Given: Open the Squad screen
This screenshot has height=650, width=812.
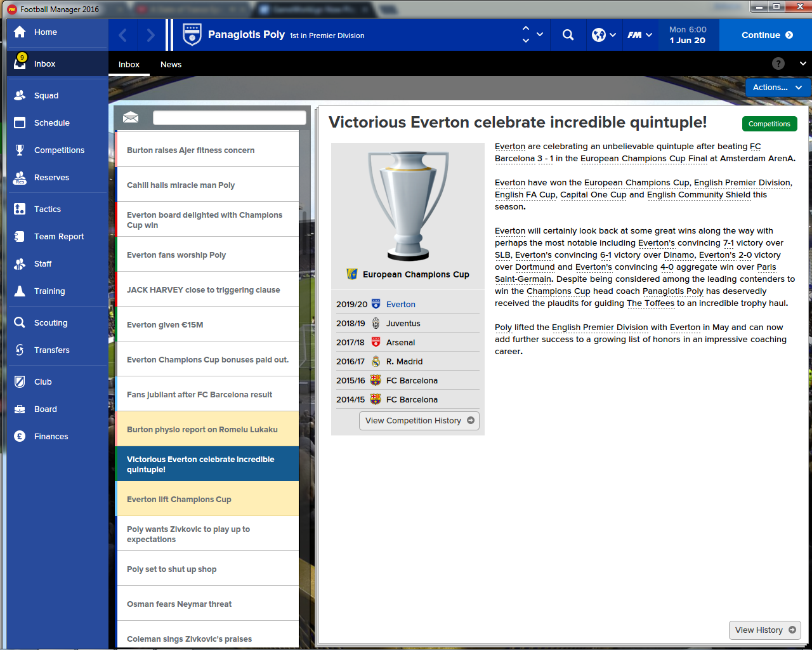Looking at the screenshot, I should point(57,95).
